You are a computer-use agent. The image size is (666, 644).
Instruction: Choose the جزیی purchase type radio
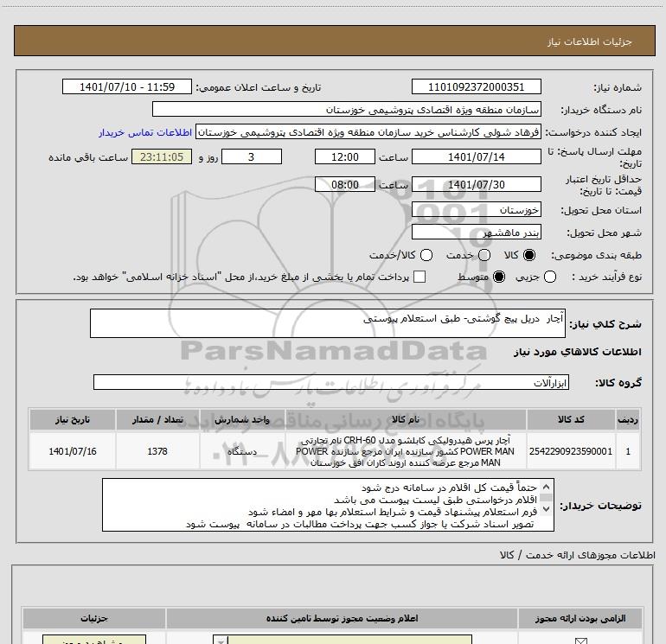pyautogui.click(x=549, y=277)
